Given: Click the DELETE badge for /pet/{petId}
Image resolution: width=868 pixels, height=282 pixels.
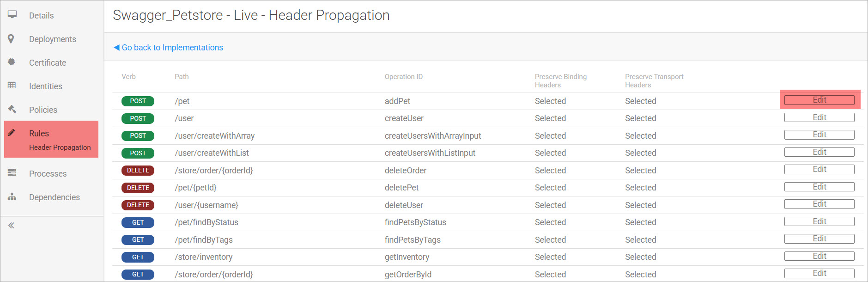Looking at the screenshot, I should click(x=138, y=188).
